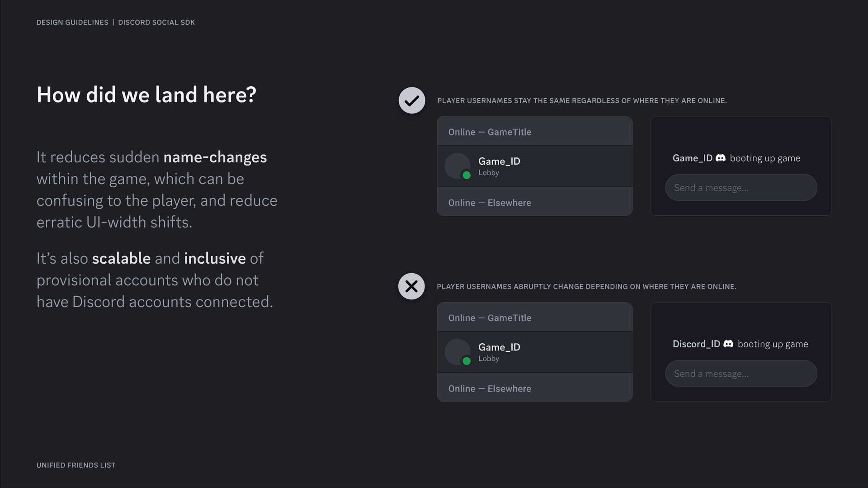This screenshot has height=488, width=868.
Task: Click green online status dot in bottom list
Action: (x=467, y=361)
